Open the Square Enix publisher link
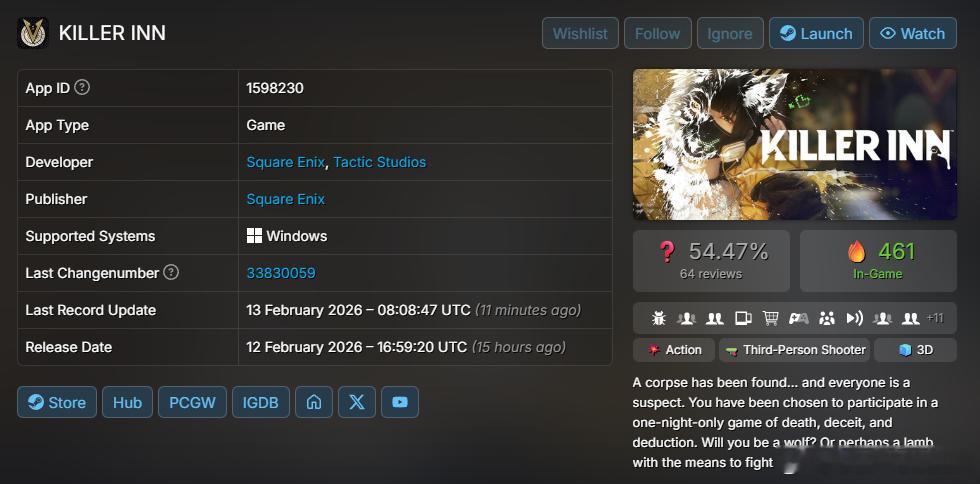 coord(285,199)
